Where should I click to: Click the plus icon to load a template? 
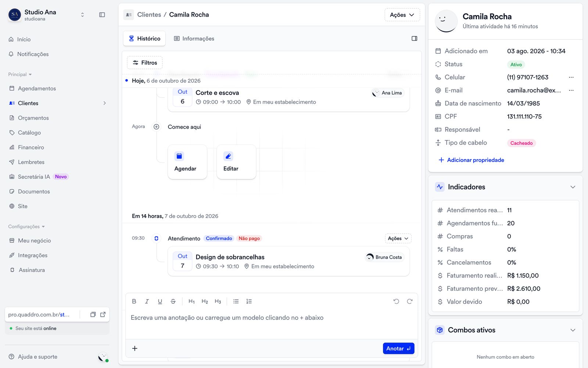coord(135,348)
